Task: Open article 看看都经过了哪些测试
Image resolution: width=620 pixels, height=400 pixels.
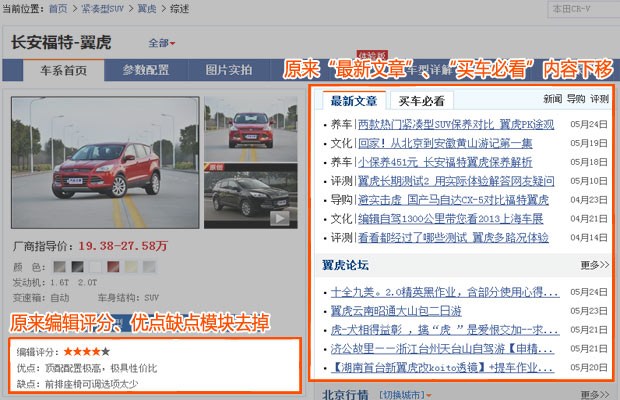Action: pos(454,238)
